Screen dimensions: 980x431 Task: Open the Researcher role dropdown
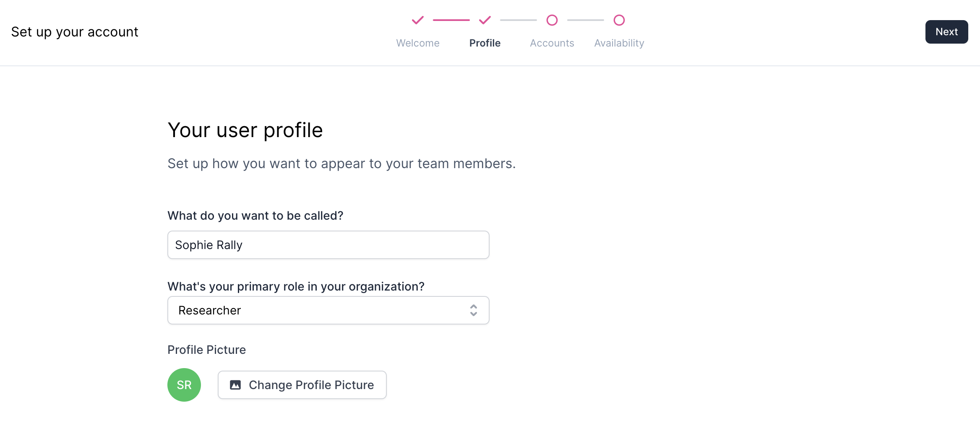pyautogui.click(x=328, y=310)
